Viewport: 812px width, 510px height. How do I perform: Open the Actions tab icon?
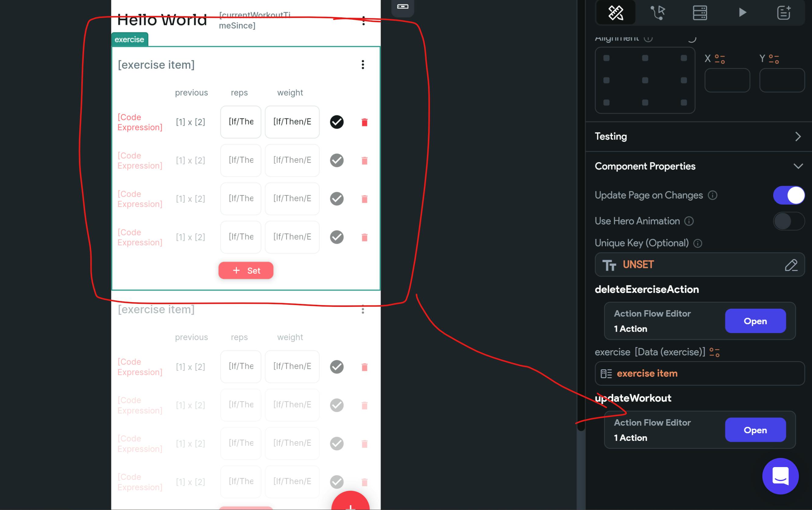click(658, 13)
